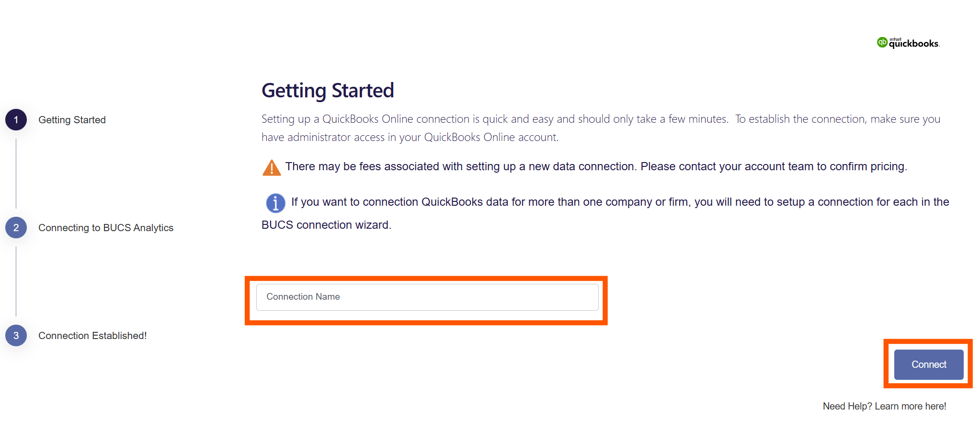The image size is (980, 422).
Task: Click the multiple company info message text
Action: tap(605, 213)
